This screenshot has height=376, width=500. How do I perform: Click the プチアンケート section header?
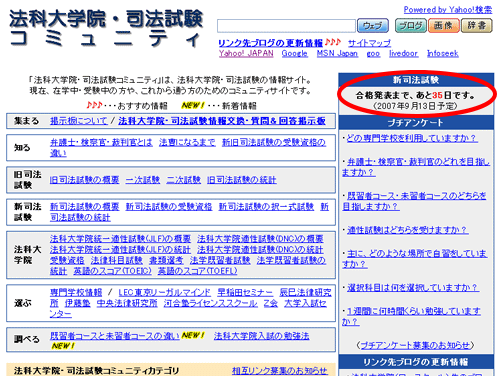[416, 123]
